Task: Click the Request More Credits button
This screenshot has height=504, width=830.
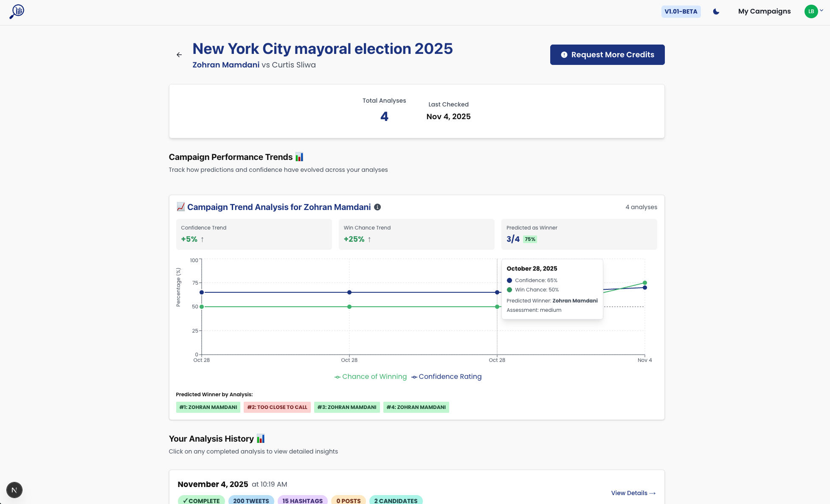Action: pyautogui.click(x=607, y=55)
